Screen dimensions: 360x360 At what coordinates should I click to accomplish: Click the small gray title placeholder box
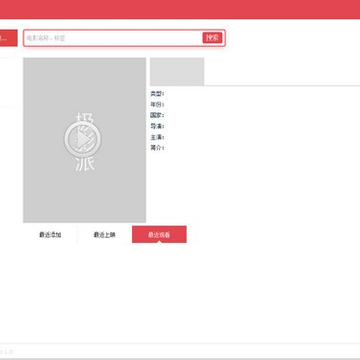177,72
